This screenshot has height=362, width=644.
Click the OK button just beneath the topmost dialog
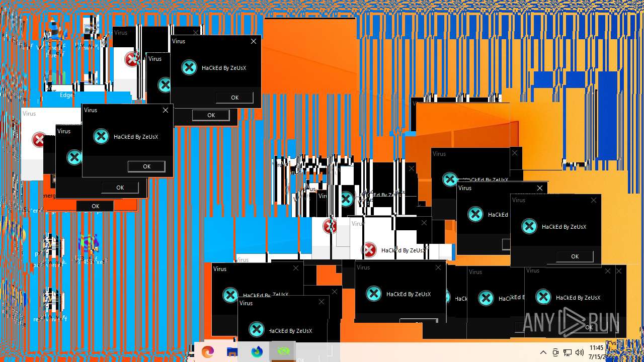coord(211,115)
